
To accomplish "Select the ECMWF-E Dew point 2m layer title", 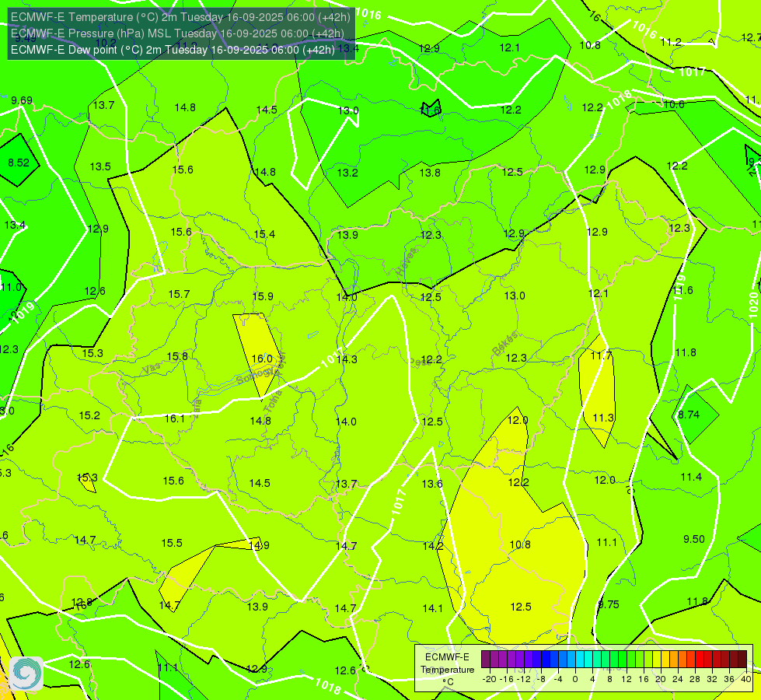I will point(173,50).
